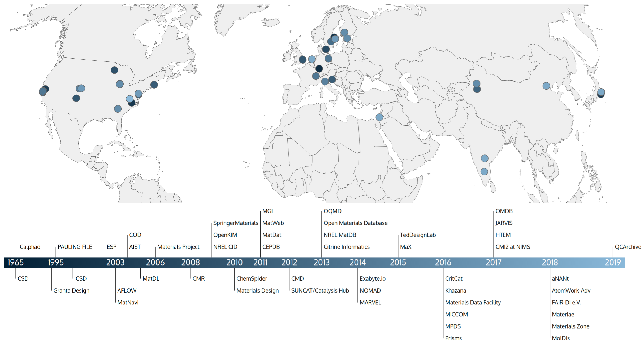Viewport: 644px width, 345px height.
Task: Click the map marker over Israel
Action: [379, 117]
